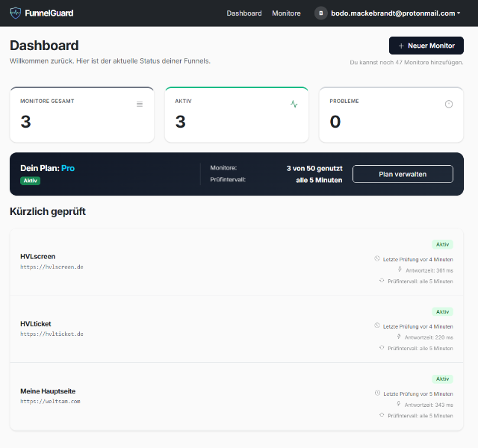Click the bolt icon next to 220 ms
Viewport: 478px width, 448px height.
(399, 337)
